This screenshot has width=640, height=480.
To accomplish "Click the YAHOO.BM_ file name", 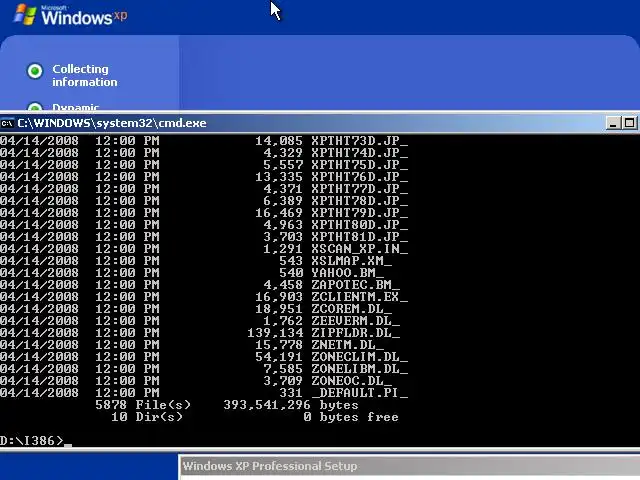I will 348,273.
